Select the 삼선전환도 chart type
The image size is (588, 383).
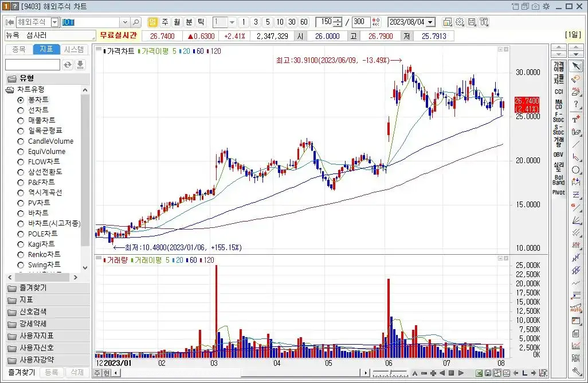40,172
